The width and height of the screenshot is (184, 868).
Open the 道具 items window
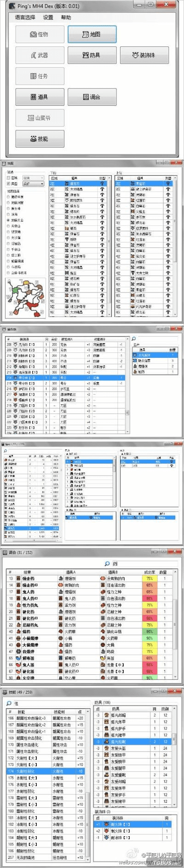click(40, 97)
